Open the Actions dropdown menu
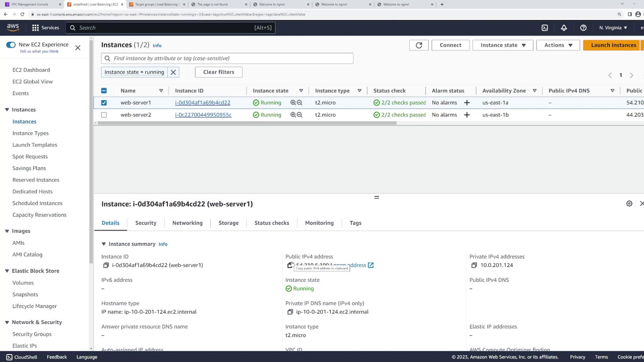The height and width of the screenshot is (362, 644). tap(558, 45)
